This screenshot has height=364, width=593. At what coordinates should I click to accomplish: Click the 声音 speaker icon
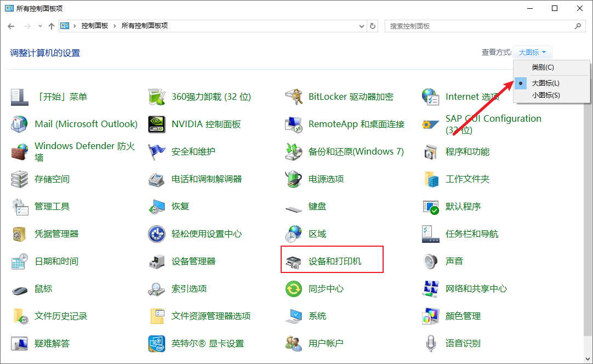click(x=431, y=261)
